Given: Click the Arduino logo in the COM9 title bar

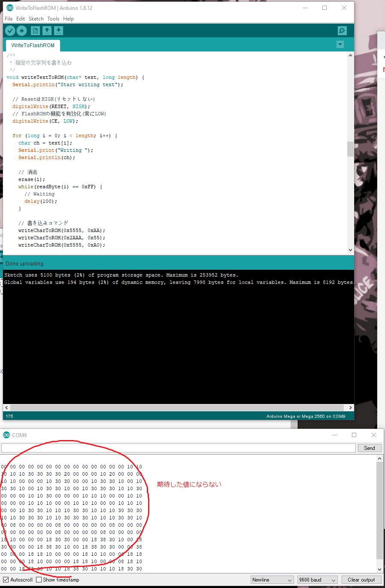Looking at the screenshot, I should pyautogui.click(x=6, y=435).
